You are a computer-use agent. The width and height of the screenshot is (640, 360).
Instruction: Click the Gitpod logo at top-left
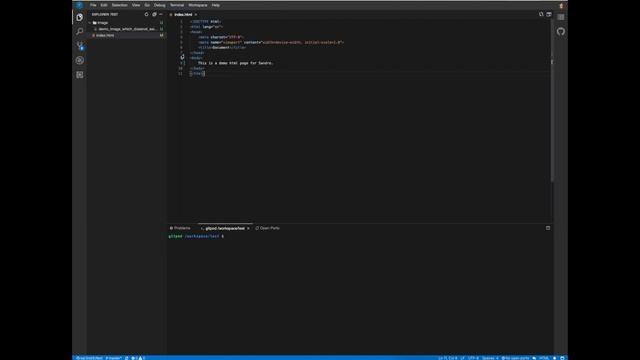pos(79,5)
